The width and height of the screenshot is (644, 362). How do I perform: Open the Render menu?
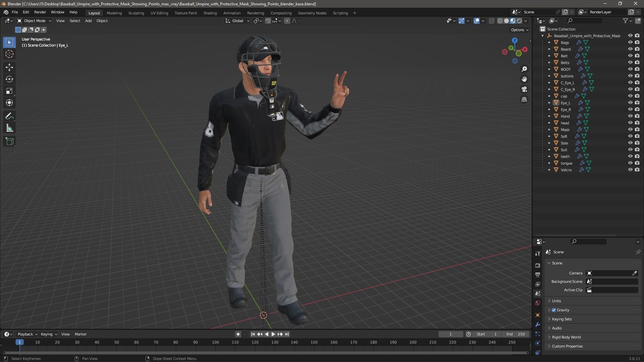coord(40,12)
